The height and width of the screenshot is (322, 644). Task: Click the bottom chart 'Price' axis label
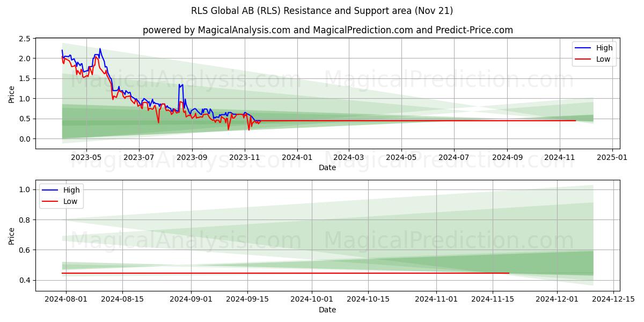coord(12,236)
